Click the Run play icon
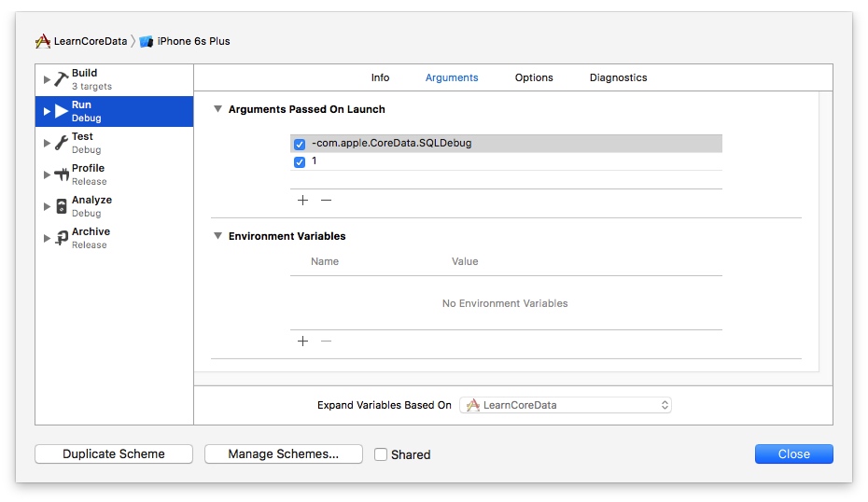 [x=62, y=111]
